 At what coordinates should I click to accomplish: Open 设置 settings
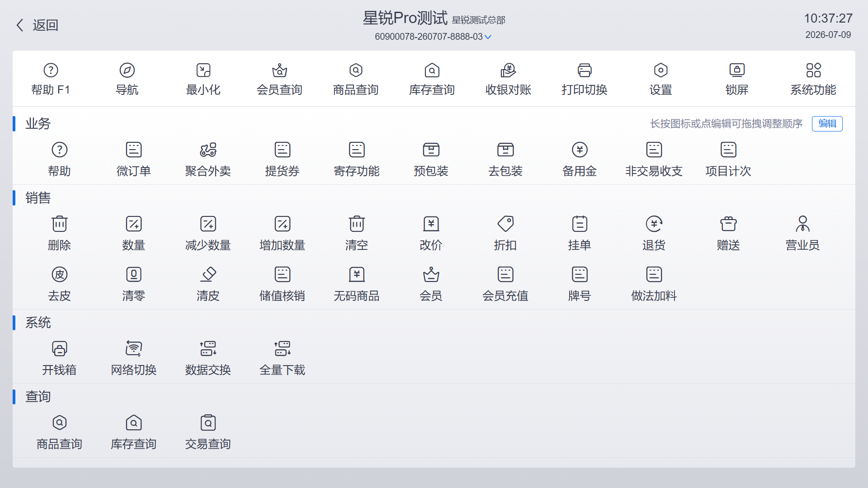pyautogui.click(x=661, y=80)
